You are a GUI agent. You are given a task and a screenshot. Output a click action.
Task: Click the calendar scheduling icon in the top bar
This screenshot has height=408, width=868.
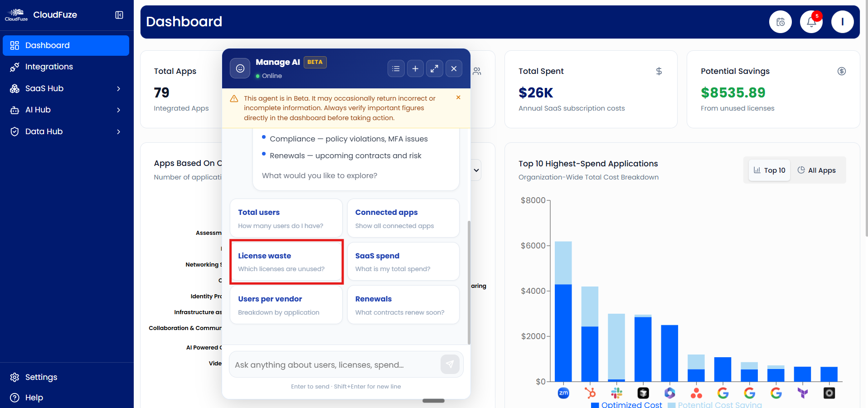pos(780,21)
